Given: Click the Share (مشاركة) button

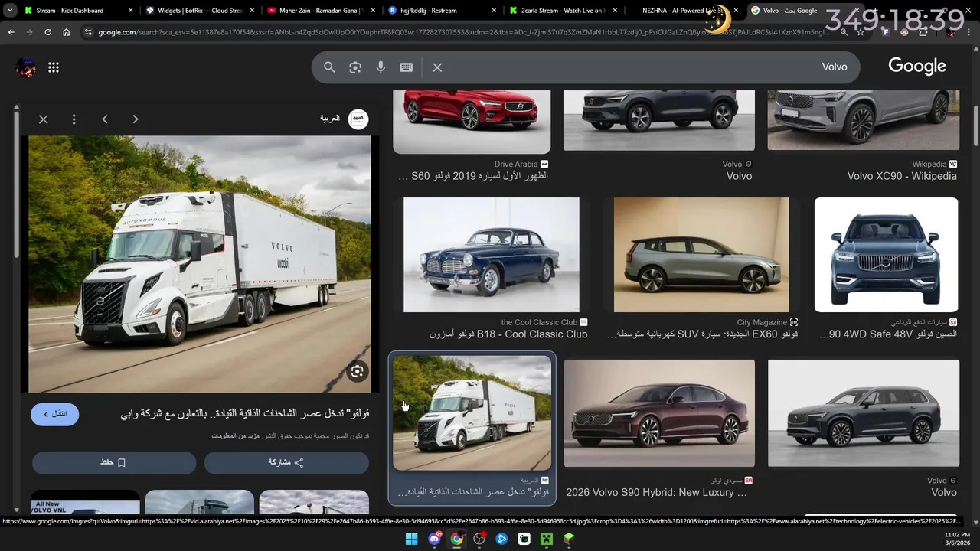Looking at the screenshot, I should 286,462.
